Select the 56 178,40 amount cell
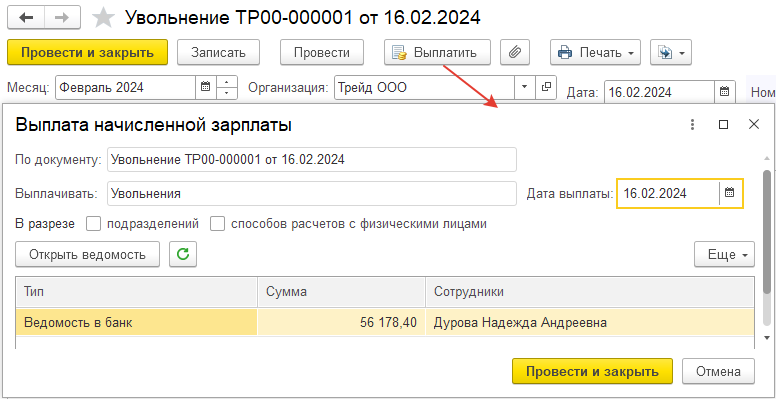The width and height of the screenshot is (776, 399). (341, 323)
